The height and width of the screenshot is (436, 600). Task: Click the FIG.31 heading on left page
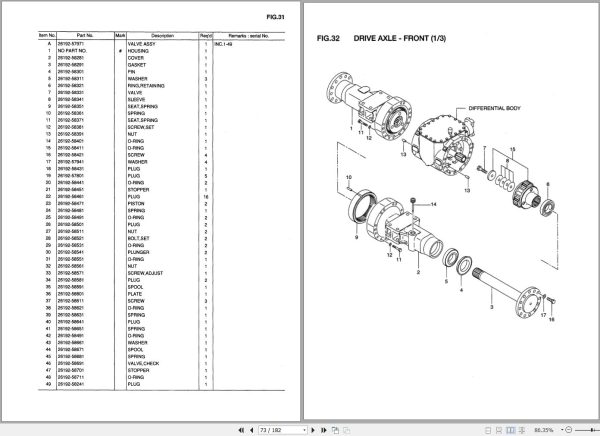pos(276,17)
